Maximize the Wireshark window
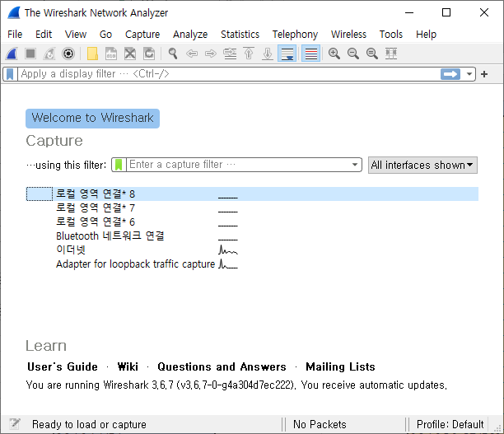The width and height of the screenshot is (504, 434). pos(446,12)
